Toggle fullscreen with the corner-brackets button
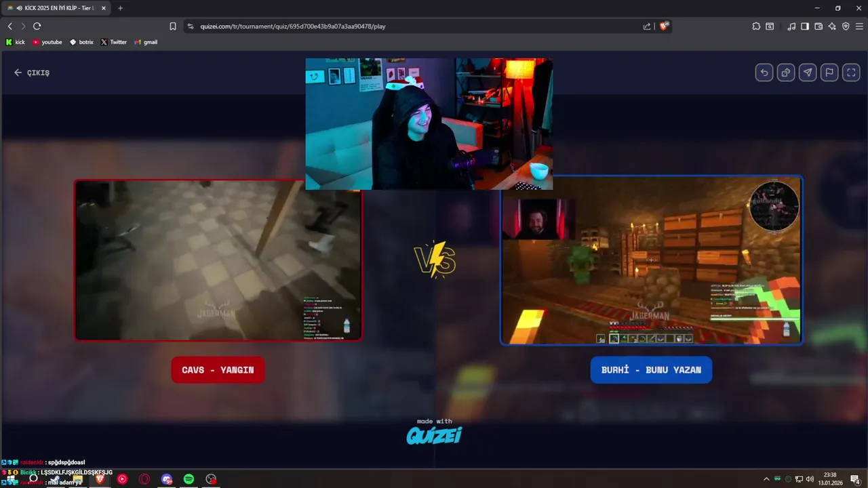The width and height of the screenshot is (868, 488). (x=851, y=73)
